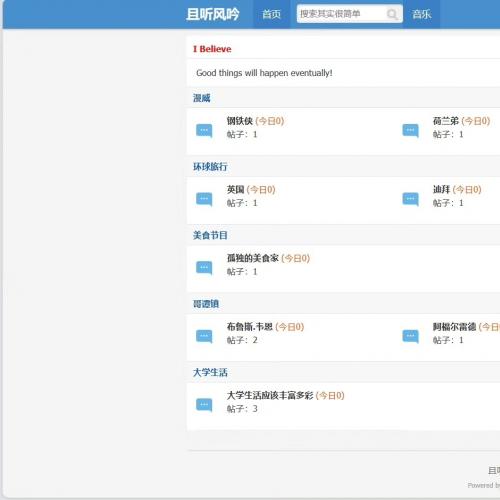Open the 阿福尔雷德 forum
This screenshot has height=500, width=500.
(454, 327)
